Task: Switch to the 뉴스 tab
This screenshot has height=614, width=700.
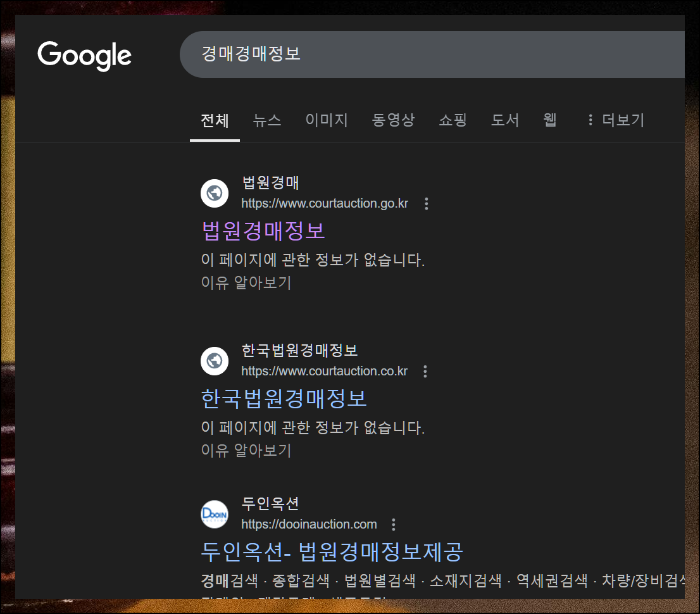Action: click(x=267, y=120)
